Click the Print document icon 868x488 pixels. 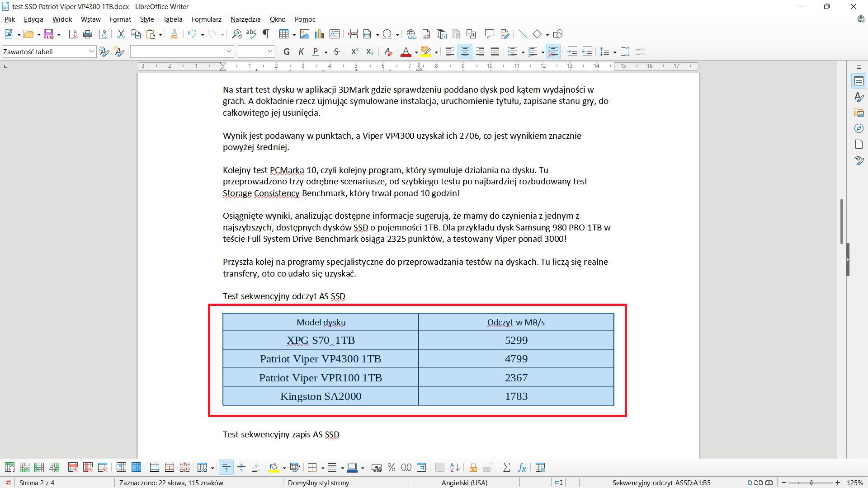[88, 34]
